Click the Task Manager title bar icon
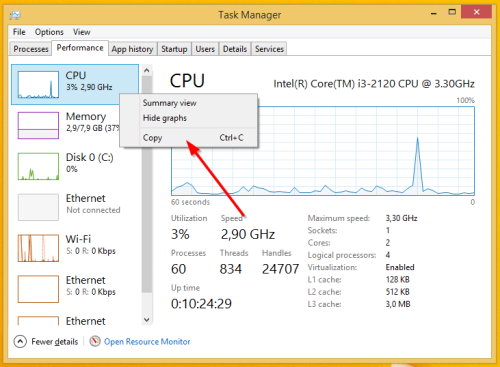Viewport: 500px width, 367px height. (15, 15)
